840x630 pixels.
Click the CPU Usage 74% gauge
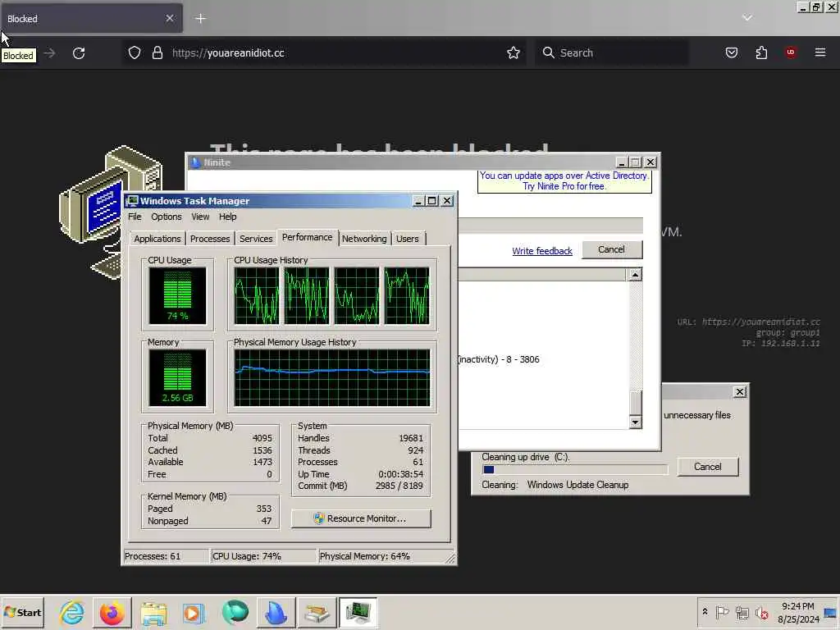pyautogui.click(x=177, y=295)
